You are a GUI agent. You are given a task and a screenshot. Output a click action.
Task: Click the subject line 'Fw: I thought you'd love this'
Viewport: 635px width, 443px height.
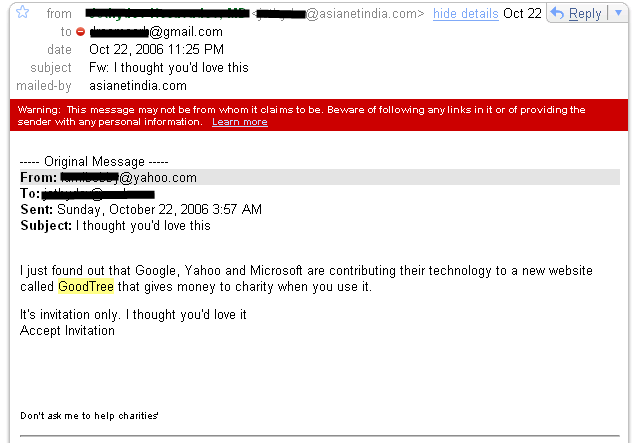168,68
